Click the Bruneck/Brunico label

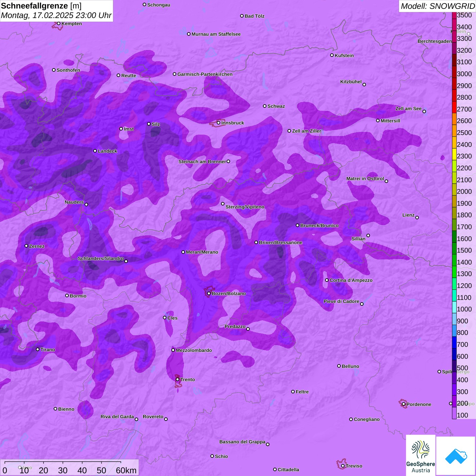319,225
